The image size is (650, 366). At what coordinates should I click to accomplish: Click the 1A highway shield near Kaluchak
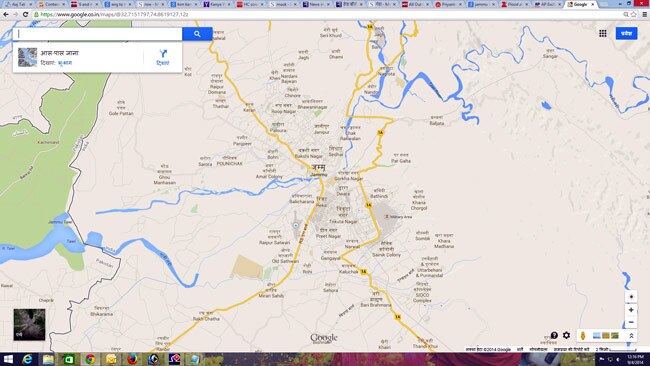(364, 272)
